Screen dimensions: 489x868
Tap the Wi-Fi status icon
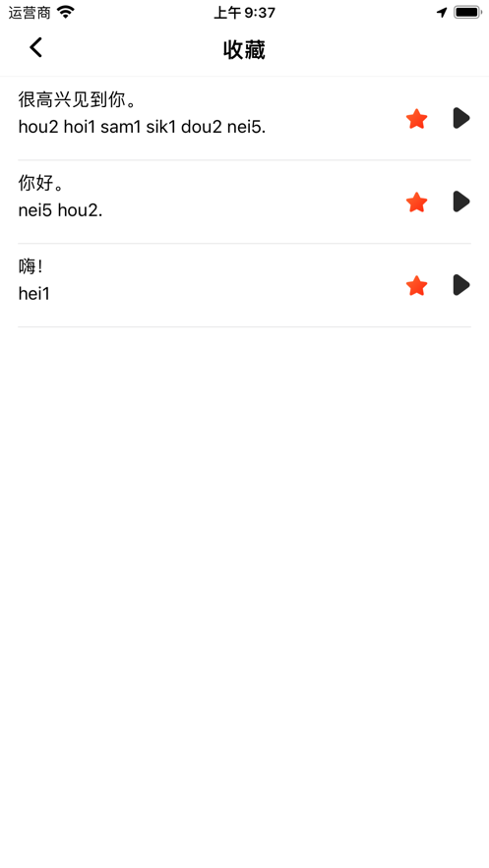66,12
